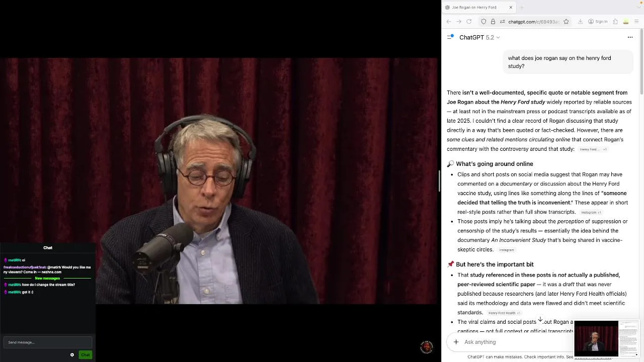Click the green Chat send button
This screenshot has width=644, height=362.
pos(85,355)
